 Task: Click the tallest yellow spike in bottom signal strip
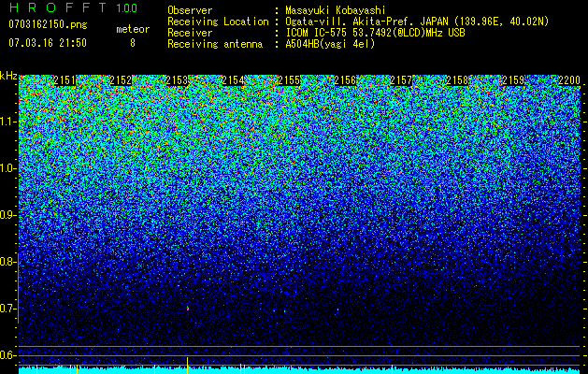[187, 366]
